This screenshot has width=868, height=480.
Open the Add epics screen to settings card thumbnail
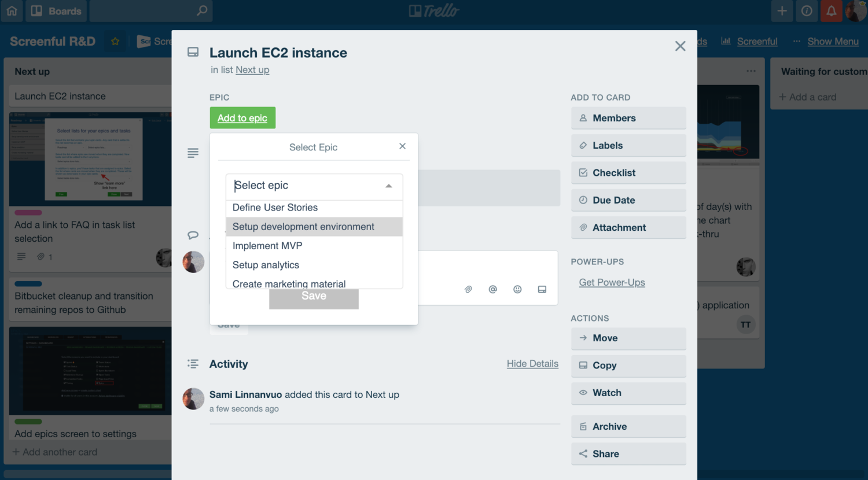point(90,371)
